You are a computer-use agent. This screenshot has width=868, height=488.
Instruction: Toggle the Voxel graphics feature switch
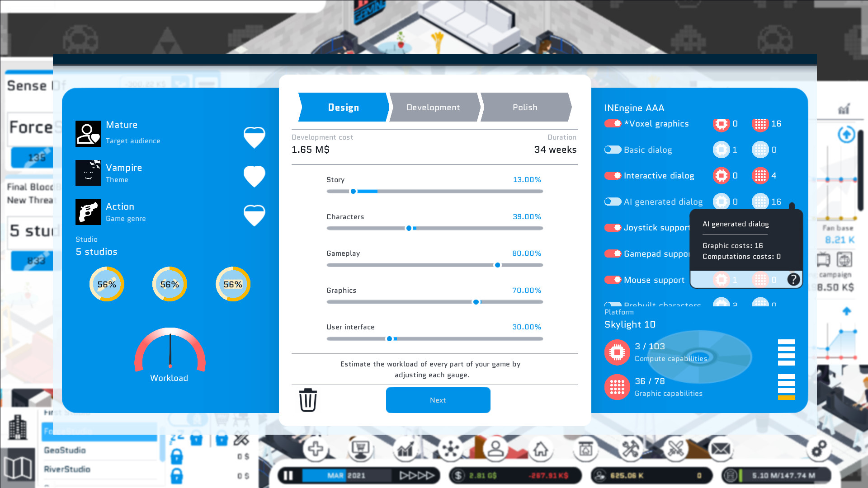tap(612, 123)
